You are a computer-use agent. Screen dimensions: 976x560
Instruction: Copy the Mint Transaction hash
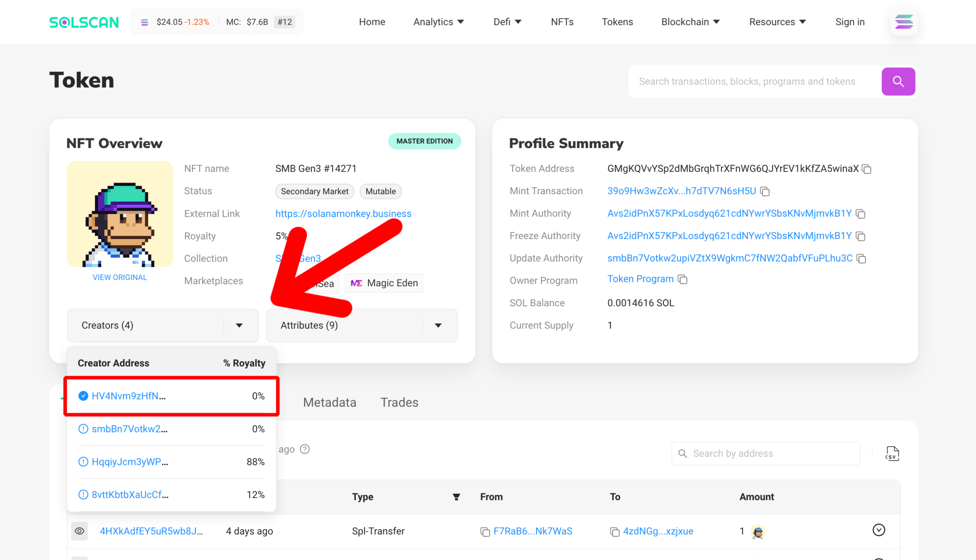tap(765, 191)
